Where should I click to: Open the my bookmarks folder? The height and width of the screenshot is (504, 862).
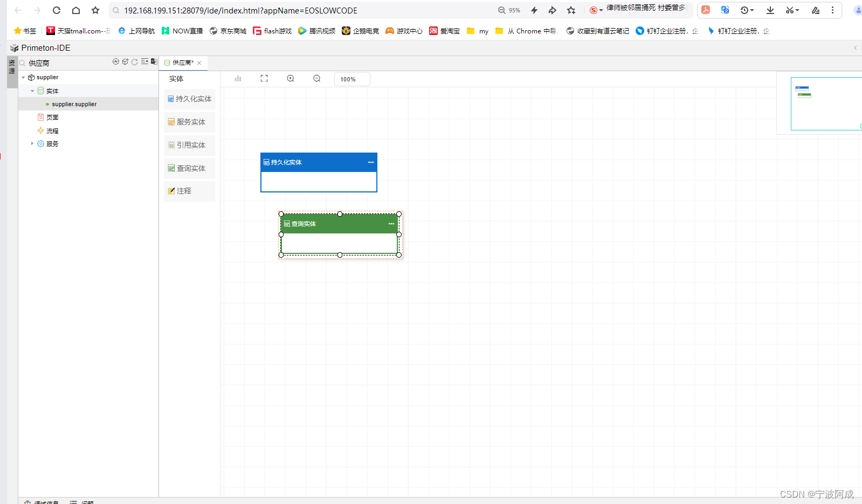[478, 31]
